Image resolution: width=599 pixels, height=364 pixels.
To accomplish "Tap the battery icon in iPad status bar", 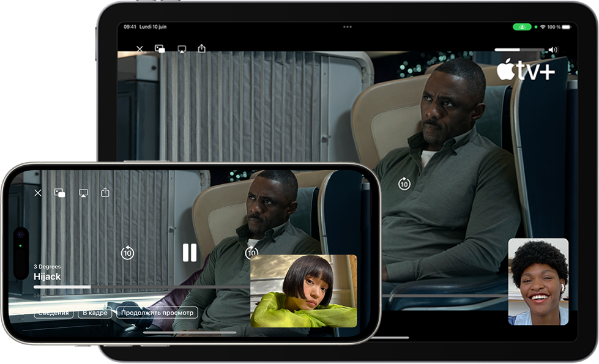I will click(567, 27).
